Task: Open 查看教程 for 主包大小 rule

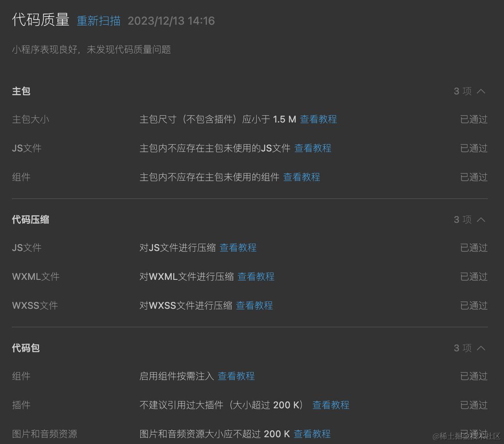Action: click(x=318, y=120)
